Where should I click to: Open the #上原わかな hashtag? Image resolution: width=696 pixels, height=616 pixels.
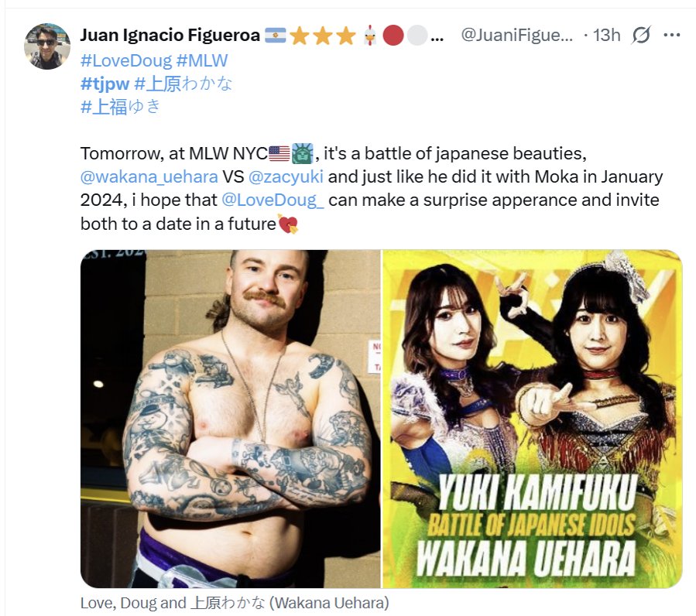pyautogui.click(x=183, y=84)
